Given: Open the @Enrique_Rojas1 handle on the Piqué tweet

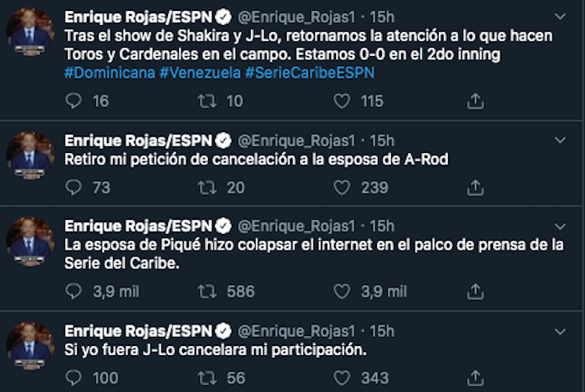Looking at the screenshot, I should click(x=300, y=227).
